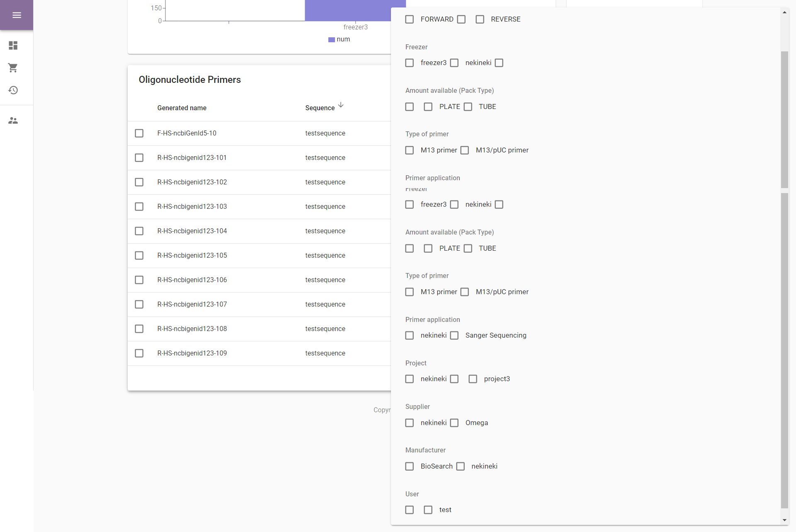Viewport: 796px width, 532px height.
Task: Tick the REVERSE filter checkbox
Action: pyautogui.click(x=480, y=19)
